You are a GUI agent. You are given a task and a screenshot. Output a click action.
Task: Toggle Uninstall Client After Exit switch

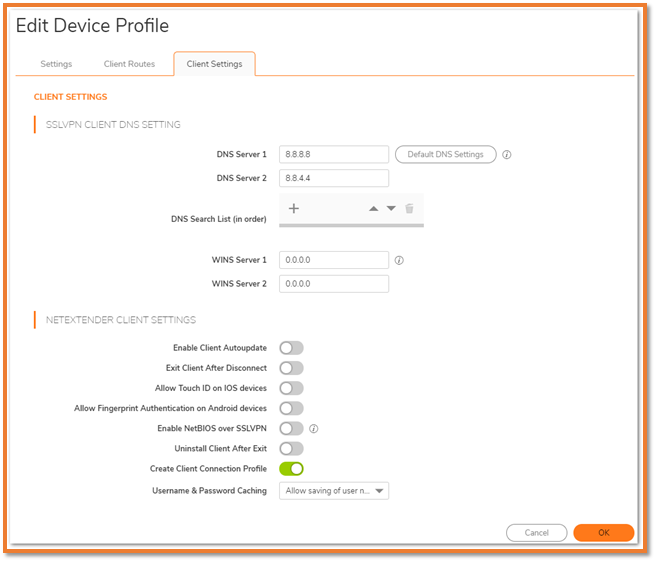click(x=291, y=448)
